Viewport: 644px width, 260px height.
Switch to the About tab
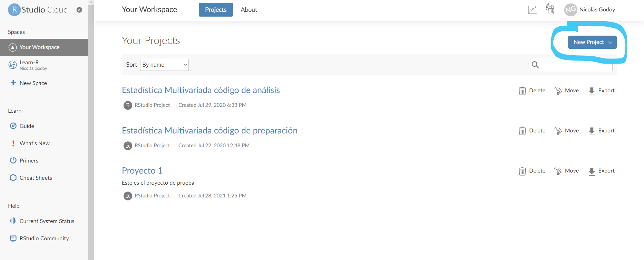249,10
